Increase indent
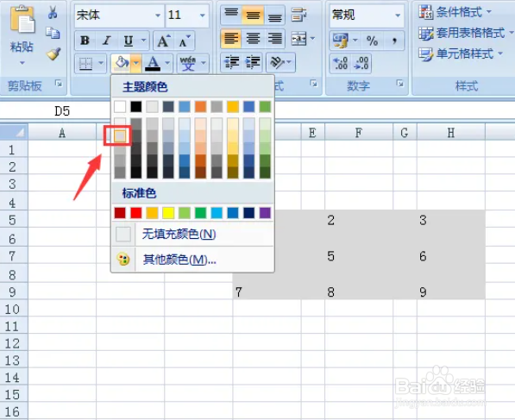515x420 pixels. (253, 62)
